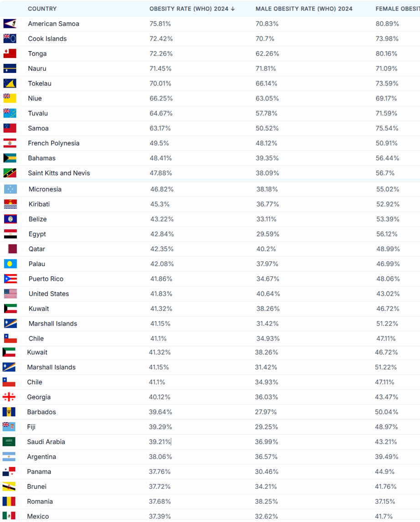
Task: Open the Mexico country link
Action: pyautogui.click(x=38, y=517)
